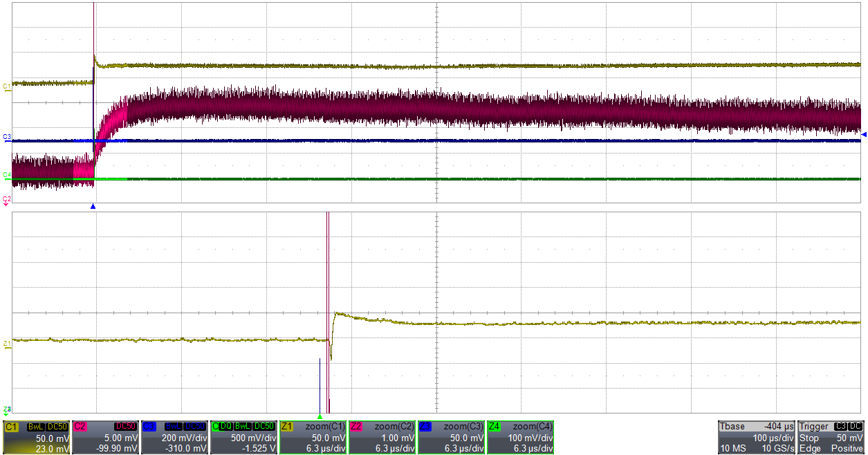Click the C1 ground level marker
Image resolution: width=868 pixels, height=455 pixels.
7,86
